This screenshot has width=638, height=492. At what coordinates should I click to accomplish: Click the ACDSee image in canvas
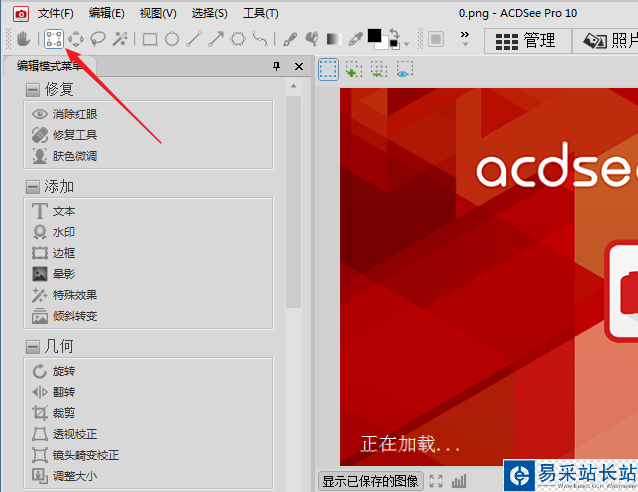coord(489,277)
